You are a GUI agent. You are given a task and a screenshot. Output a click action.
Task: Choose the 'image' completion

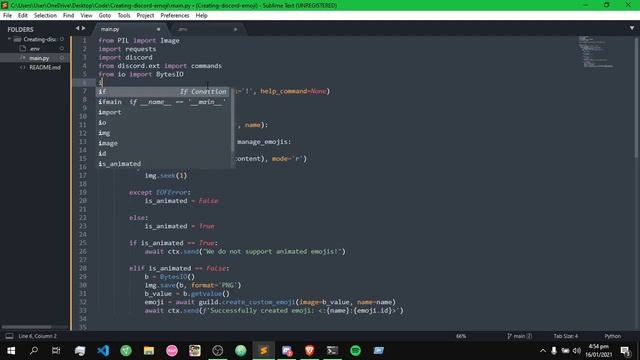162,143
